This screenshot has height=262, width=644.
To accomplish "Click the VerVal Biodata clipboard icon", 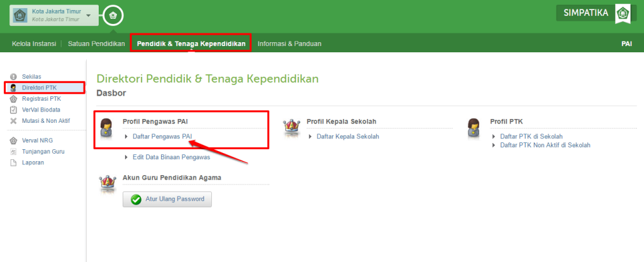I will pyautogui.click(x=14, y=110).
